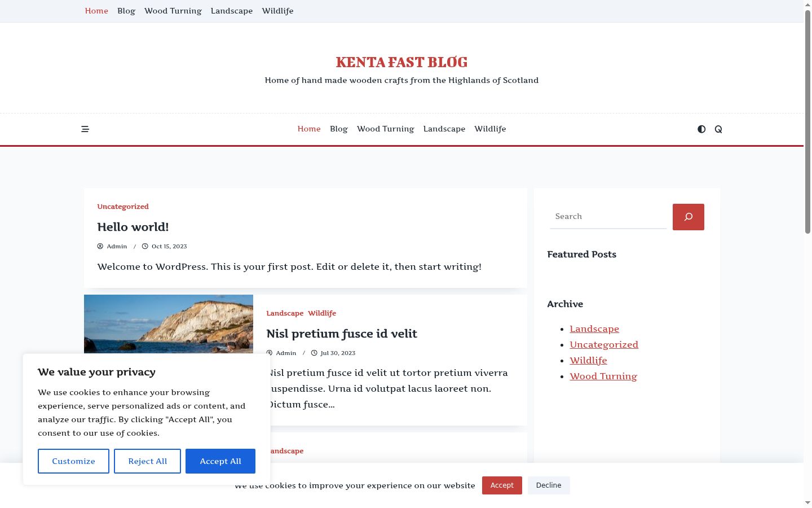Image resolution: width=812 pixels, height=508 pixels.
Task: Open Wildlife in top bar menu
Action: coord(277,11)
